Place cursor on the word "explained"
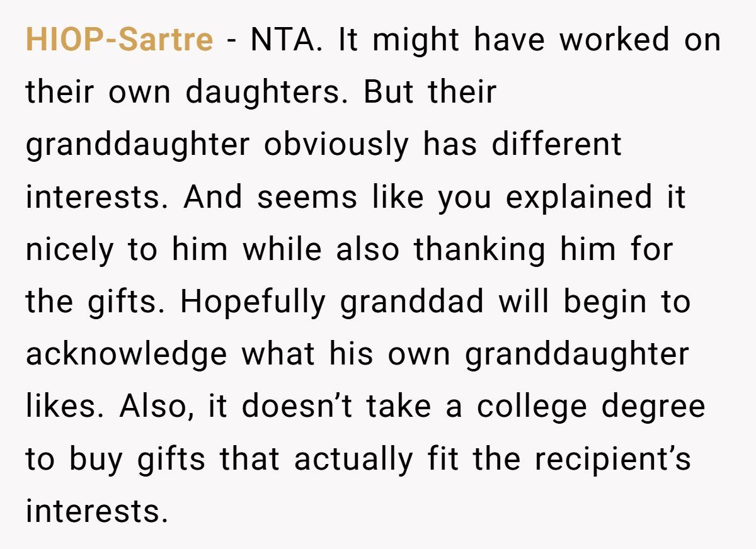 (578, 198)
